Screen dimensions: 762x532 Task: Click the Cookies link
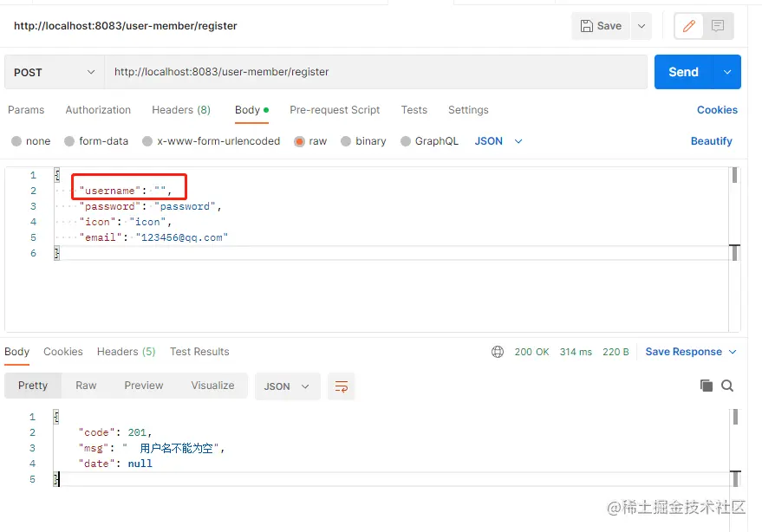coord(717,110)
